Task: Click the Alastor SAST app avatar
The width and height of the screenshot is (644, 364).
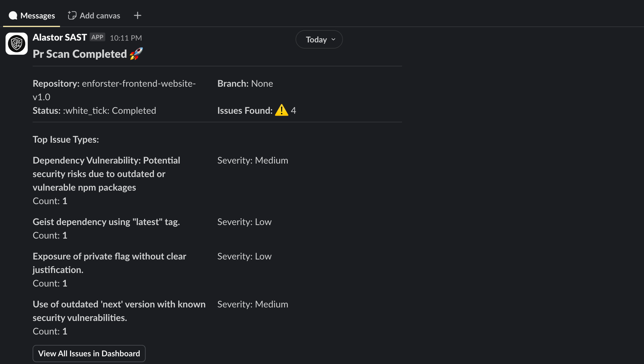Action: [17, 44]
